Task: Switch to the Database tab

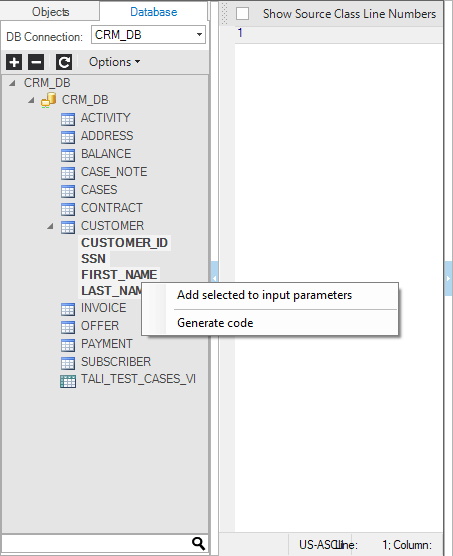Action: [153, 12]
